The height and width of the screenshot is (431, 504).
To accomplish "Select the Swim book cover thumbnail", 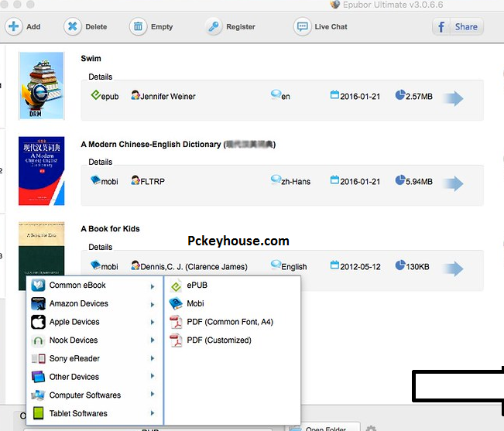I will [x=42, y=86].
